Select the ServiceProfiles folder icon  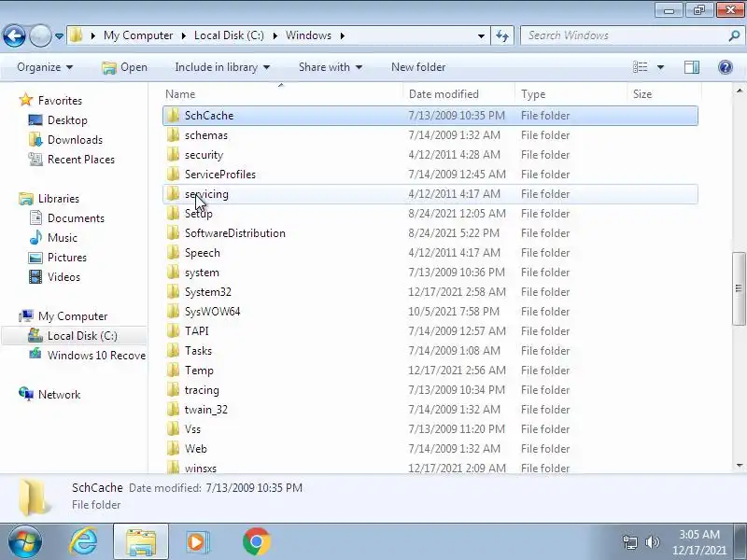173,175
